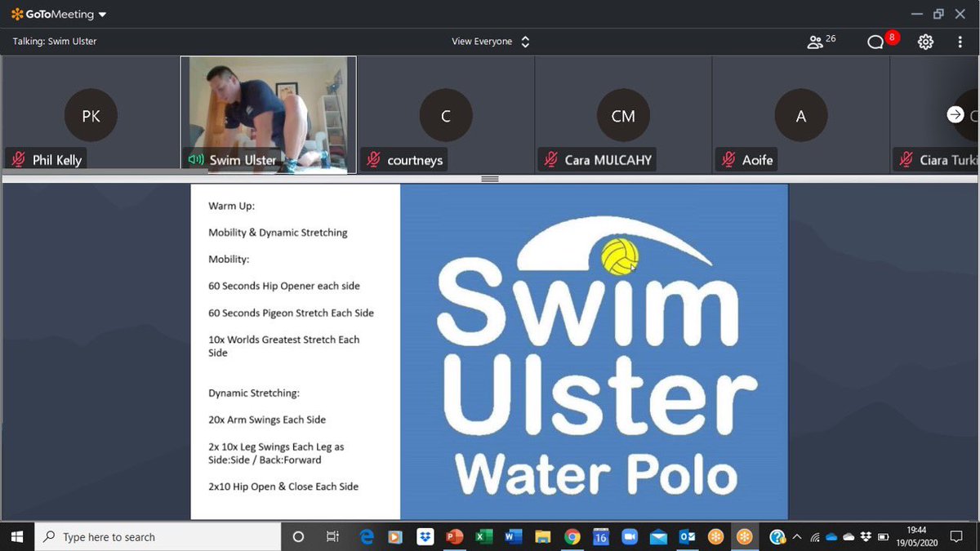The width and height of the screenshot is (980, 551).
Task: Click the '20x Arm Swings Each Side' line
Action: pos(267,420)
